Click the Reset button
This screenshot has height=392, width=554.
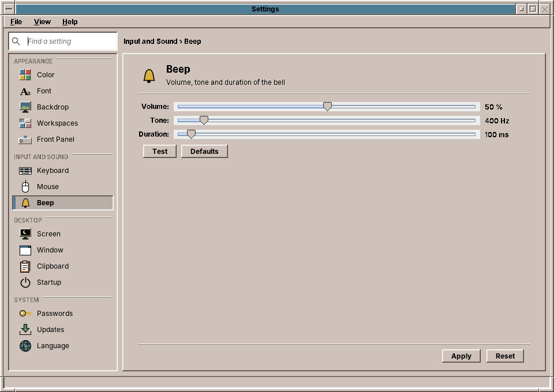click(505, 356)
